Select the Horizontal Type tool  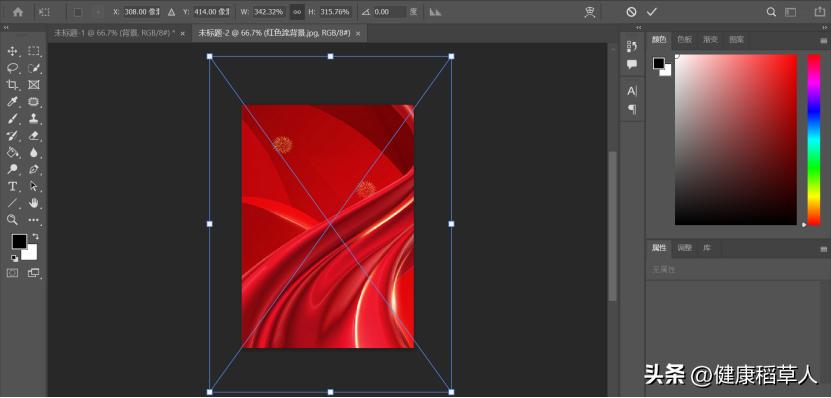pos(12,187)
